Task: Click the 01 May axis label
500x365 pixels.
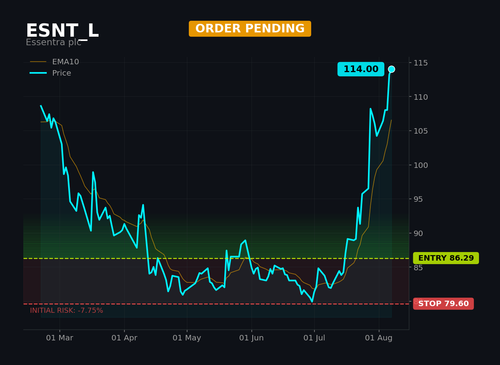Action: [x=187, y=338]
